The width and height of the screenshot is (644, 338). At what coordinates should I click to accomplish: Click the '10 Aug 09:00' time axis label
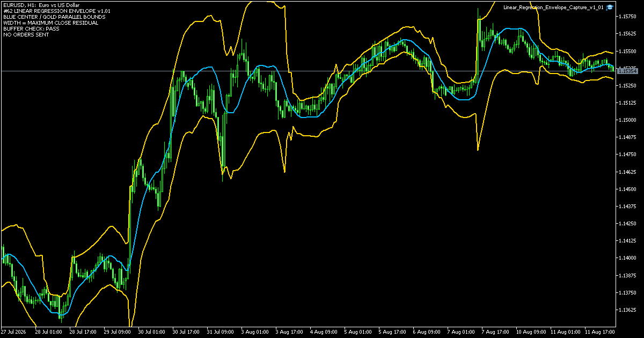pos(531,332)
